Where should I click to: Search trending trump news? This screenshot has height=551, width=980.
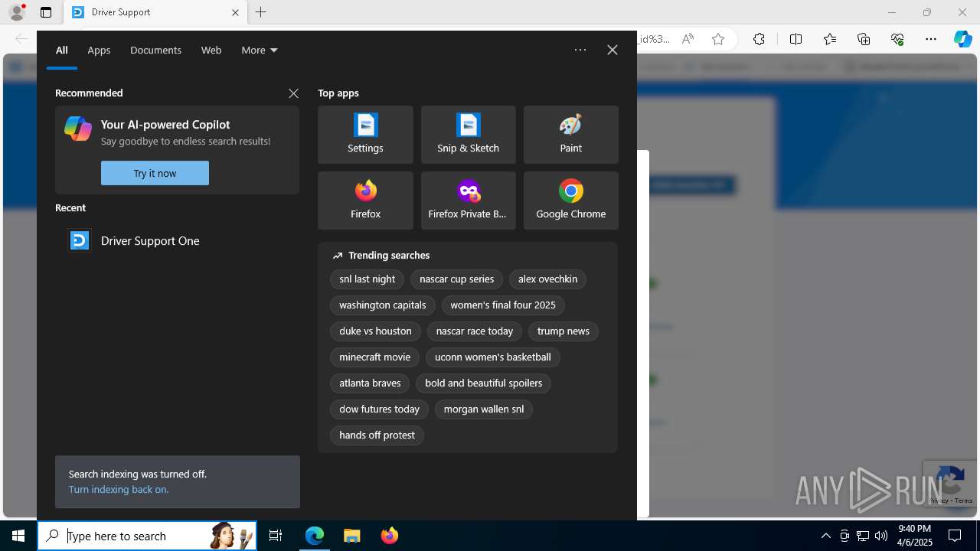click(x=563, y=331)
